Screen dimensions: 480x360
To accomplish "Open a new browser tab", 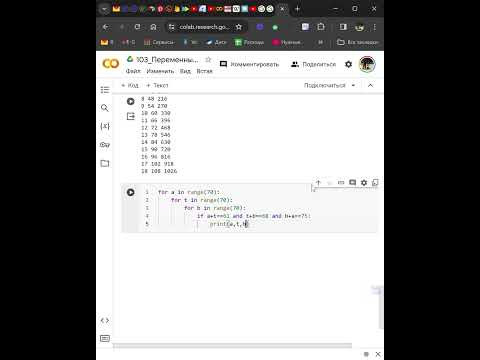I will pyautogui.click(x=297, y=9).
